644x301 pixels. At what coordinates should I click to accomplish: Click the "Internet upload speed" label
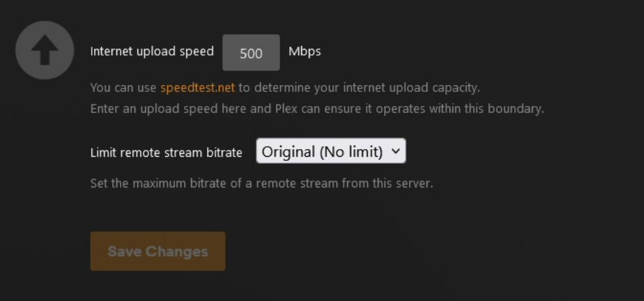pos(152,52)
